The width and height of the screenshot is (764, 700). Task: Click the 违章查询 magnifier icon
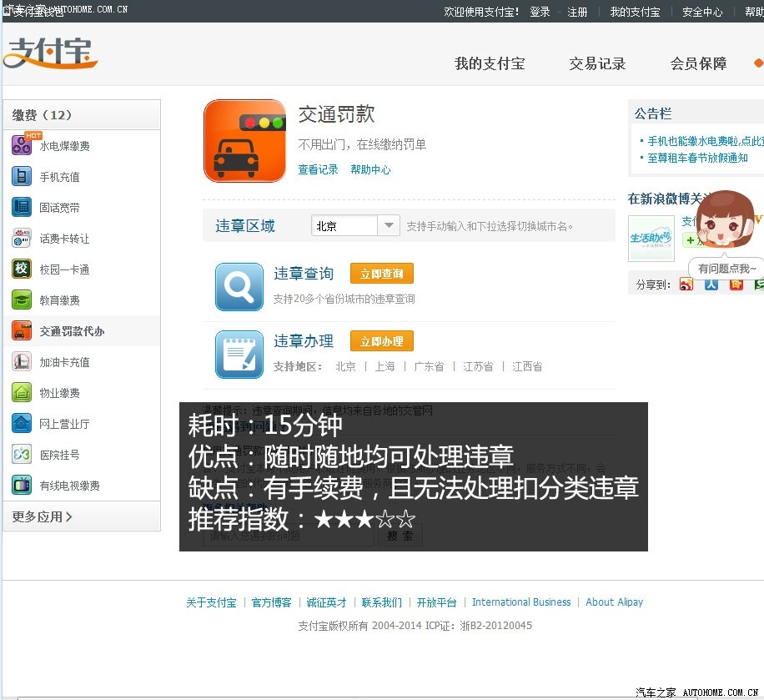239,287
